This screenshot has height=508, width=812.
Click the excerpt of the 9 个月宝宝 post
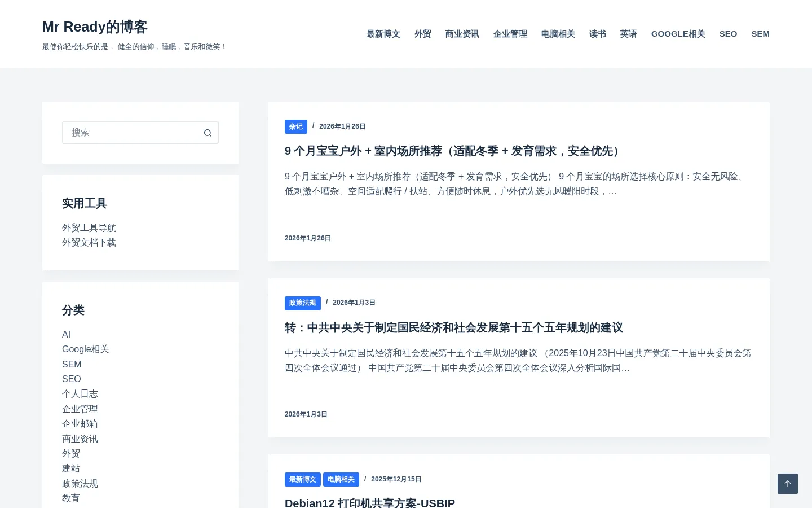(516, 184)
